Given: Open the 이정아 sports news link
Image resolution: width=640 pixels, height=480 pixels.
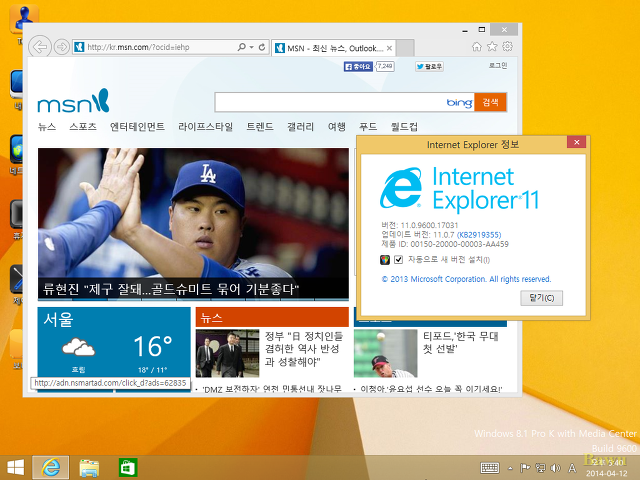Looking at the screenshot, I should [431, 389].
